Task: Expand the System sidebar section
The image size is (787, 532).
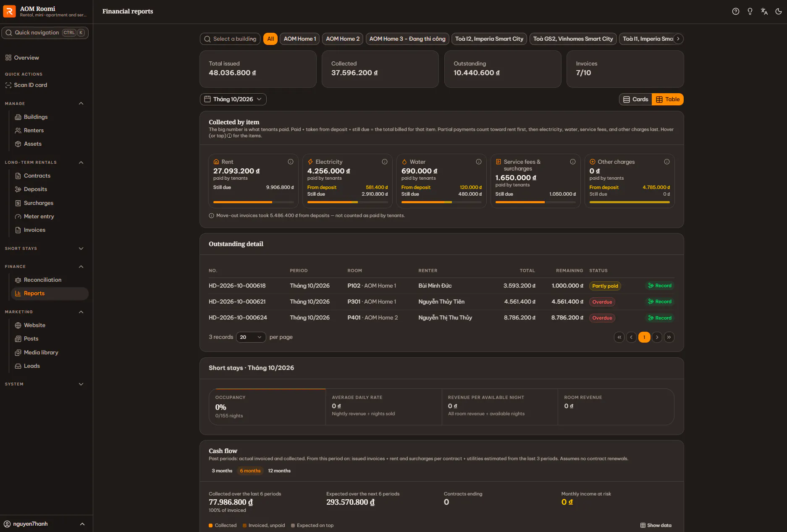Action: (x=81, y=384)
